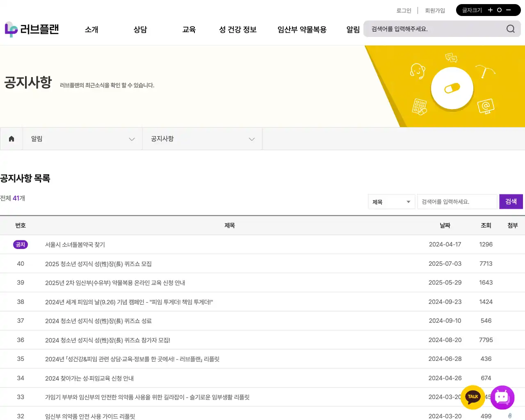The width and height of the screenshot is (525, 420).
Task: Open the KakaoTalk chat button
Action: point(472,397)
